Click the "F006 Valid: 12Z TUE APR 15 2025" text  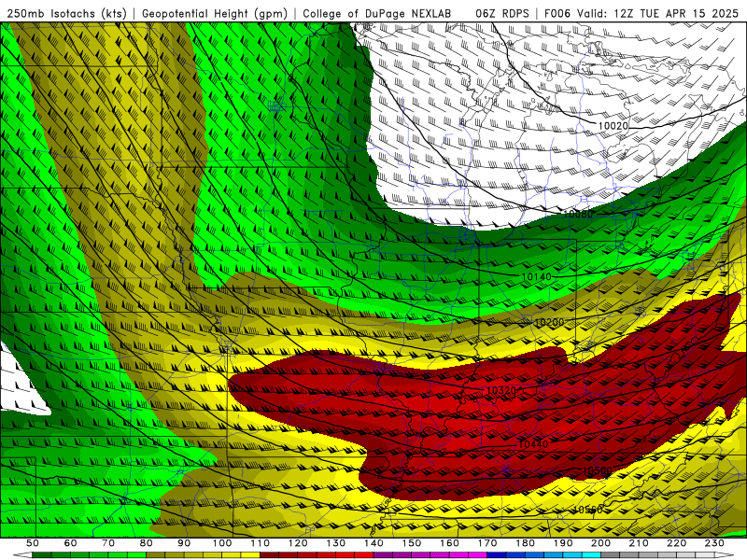pyautogui.click(x=641, y=13)
